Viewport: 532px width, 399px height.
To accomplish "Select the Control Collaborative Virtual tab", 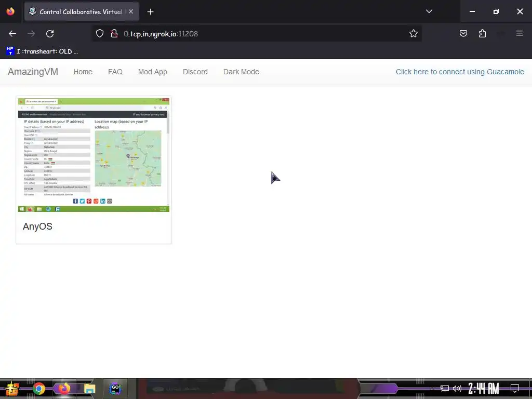I will [x=82, y=11].
